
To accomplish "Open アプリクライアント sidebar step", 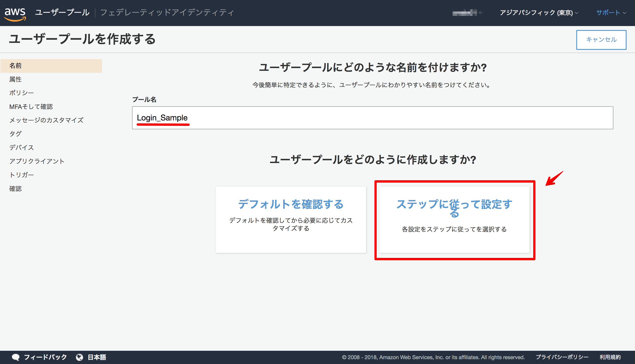I will [37, 161].
